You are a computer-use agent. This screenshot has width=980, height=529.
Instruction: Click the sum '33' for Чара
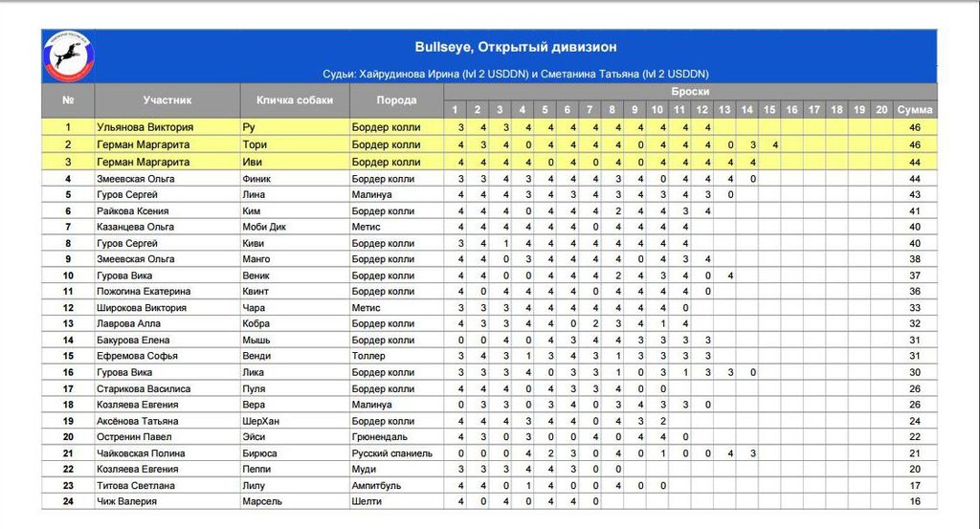tap(914, 308)
